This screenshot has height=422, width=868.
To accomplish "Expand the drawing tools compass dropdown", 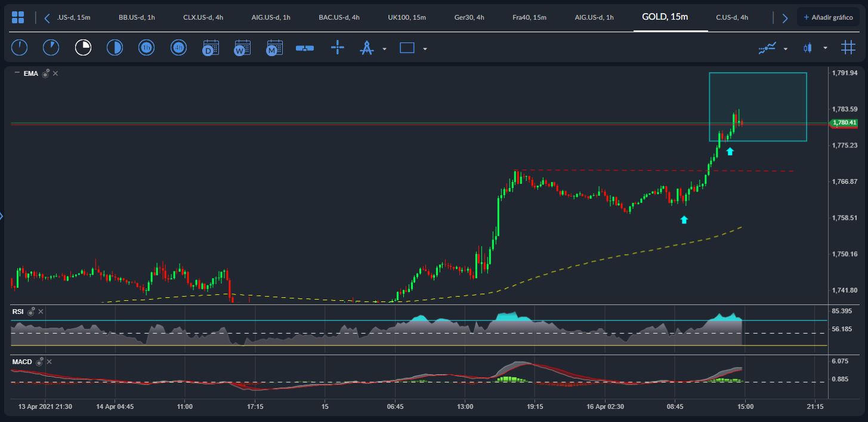I will tap(384, 49).
